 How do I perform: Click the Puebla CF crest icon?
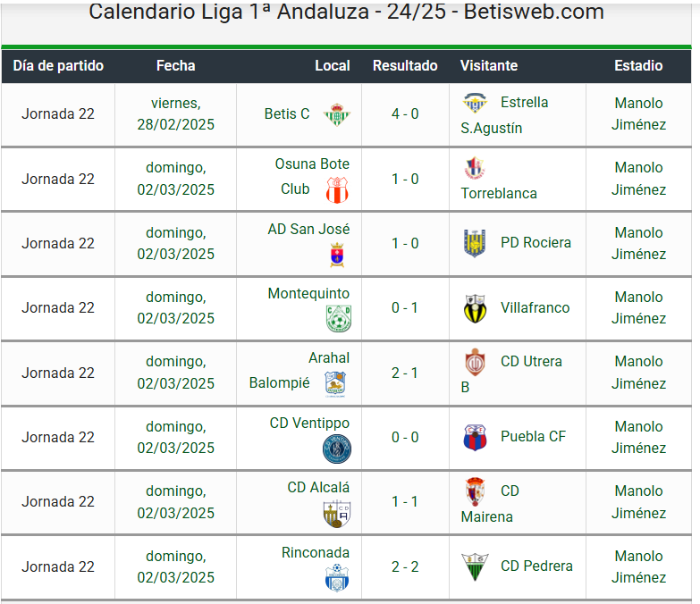click(x=475, y=437)
